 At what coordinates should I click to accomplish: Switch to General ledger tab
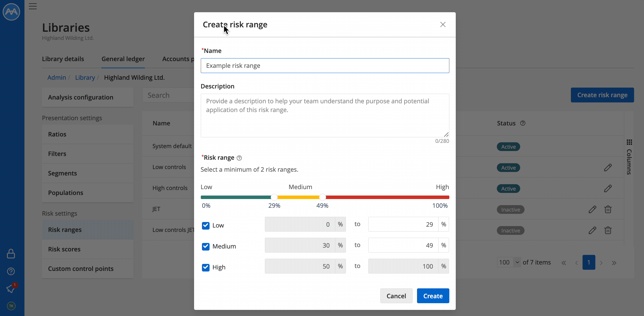tap(123, 59)
